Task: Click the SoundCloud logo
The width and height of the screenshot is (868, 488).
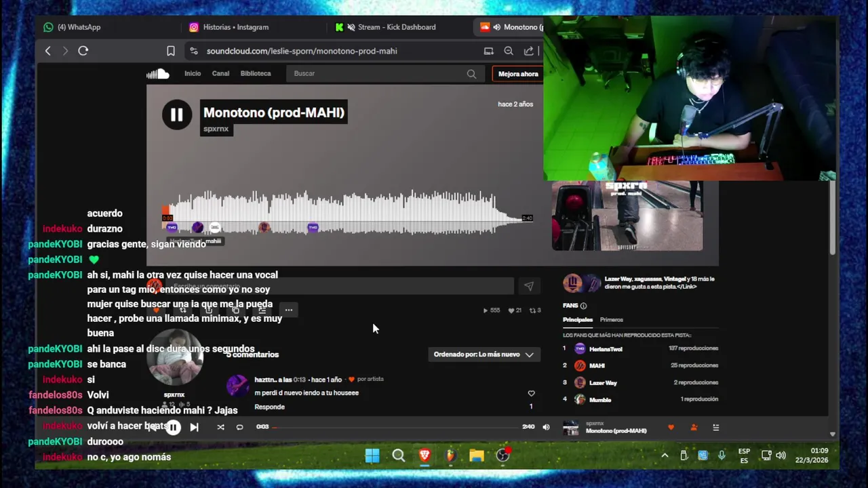Action: [x=158, y=74]
